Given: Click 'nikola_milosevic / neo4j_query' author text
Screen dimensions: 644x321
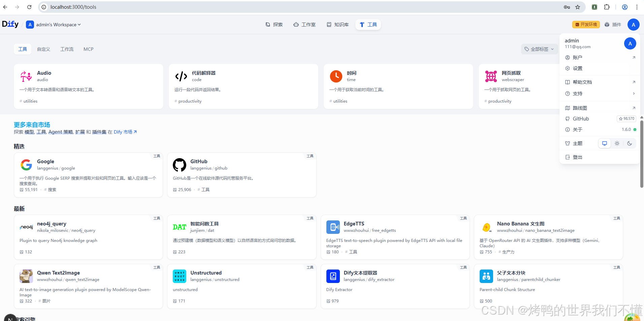Looking at the screenshot, I should pos(66,230).
